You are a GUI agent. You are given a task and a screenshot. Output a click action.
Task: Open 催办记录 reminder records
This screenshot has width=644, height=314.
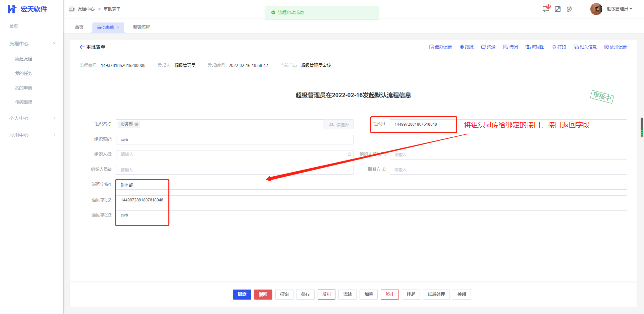tap(440, 47)
